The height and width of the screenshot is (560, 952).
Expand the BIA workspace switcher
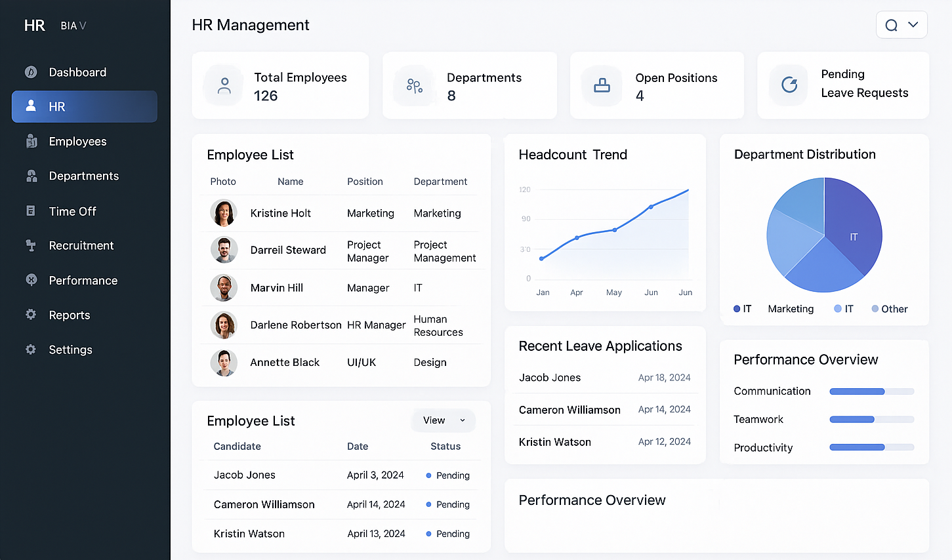click(x=73, y=26)
